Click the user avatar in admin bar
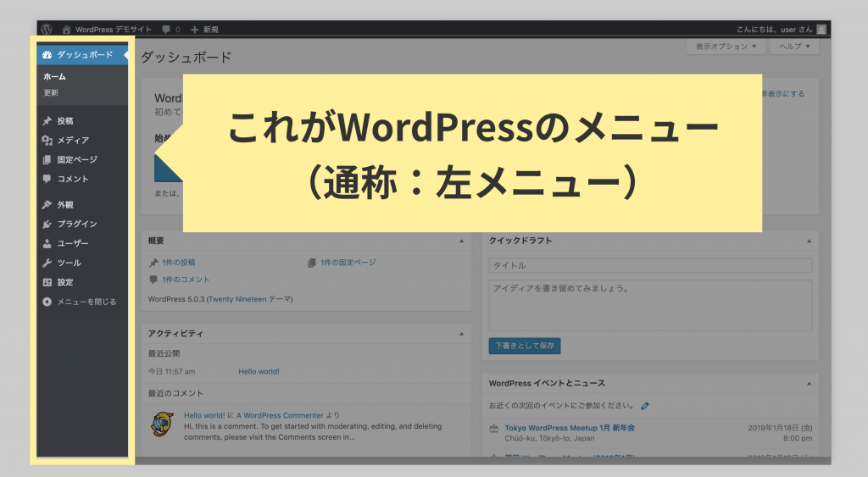Viewport: 868px width, 477px height. (821, 30)
